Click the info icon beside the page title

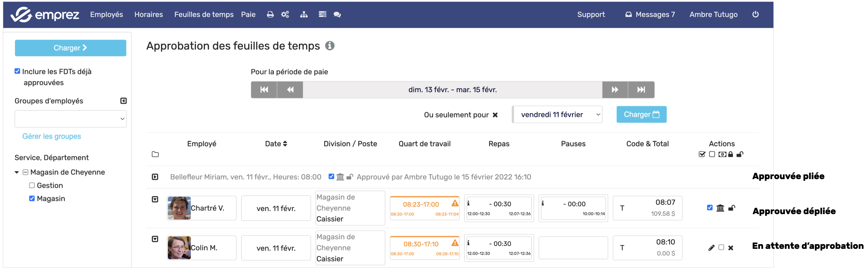click(329, 46)
